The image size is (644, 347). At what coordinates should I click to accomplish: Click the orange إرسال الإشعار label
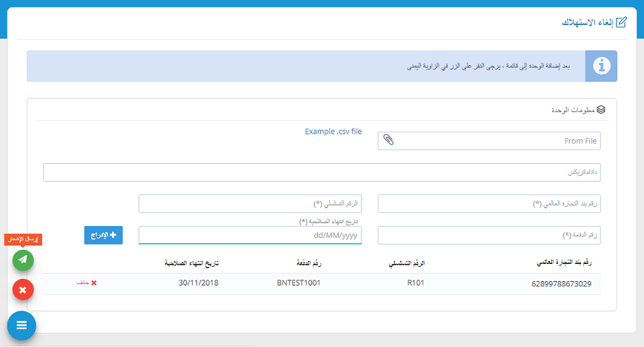(x=23, y=239)
